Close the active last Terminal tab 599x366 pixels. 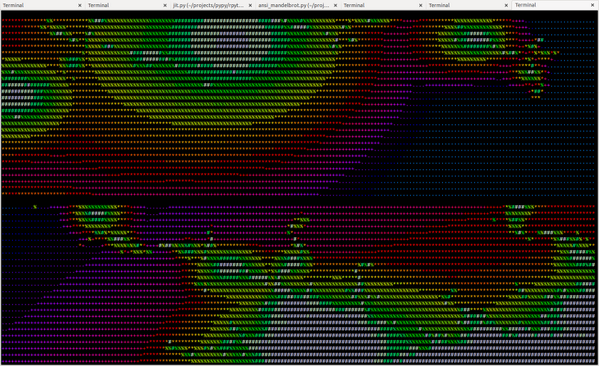(593, 5)
